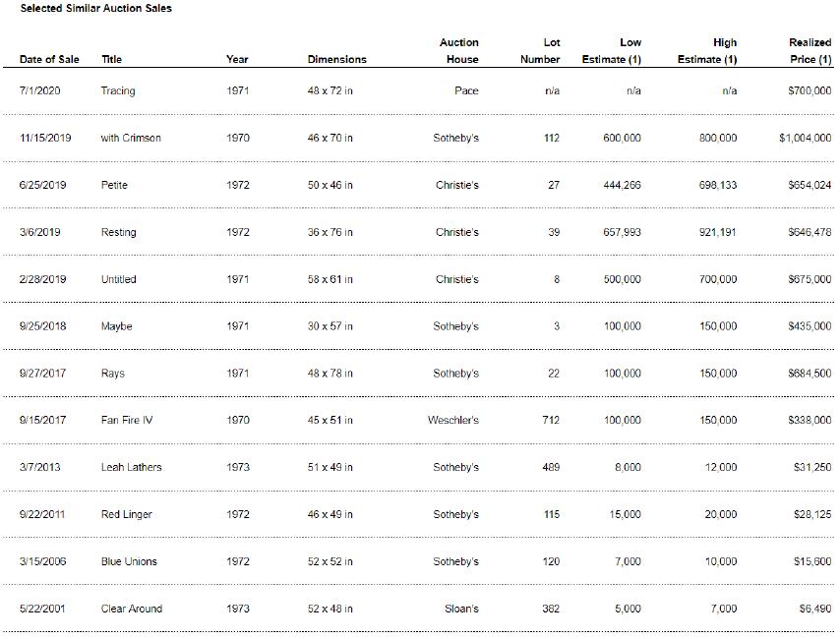This screenshot has height=639, width=840.
Task: Click the 'Fan Fire IV' title cell
Action: (x=127, y=421)
